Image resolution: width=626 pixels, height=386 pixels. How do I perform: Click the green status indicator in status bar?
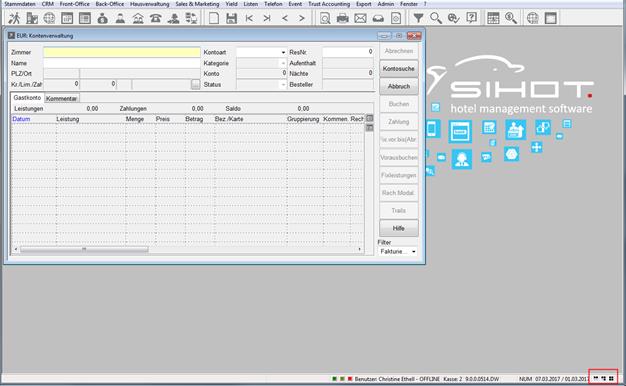(x=335, y=378)
